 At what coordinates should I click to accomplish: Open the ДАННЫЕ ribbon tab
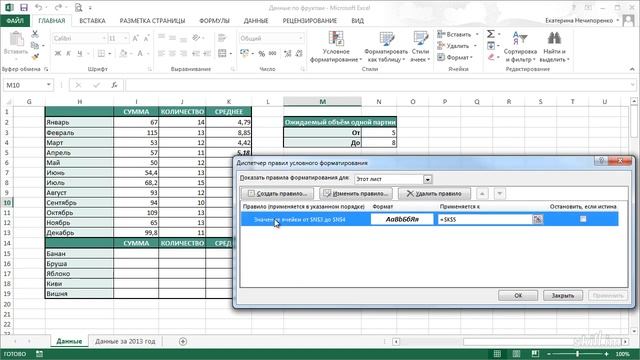point(256,20)
